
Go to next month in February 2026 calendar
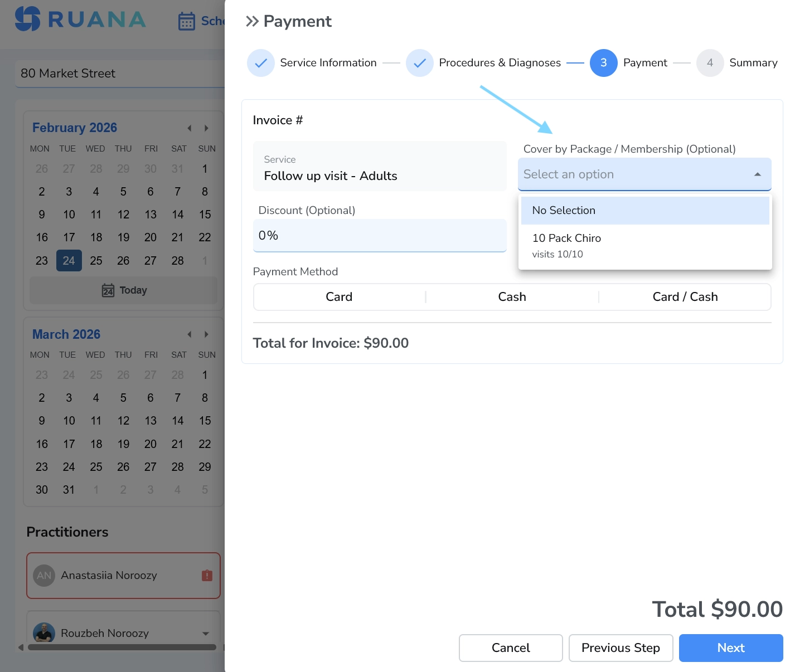point(206,128)
